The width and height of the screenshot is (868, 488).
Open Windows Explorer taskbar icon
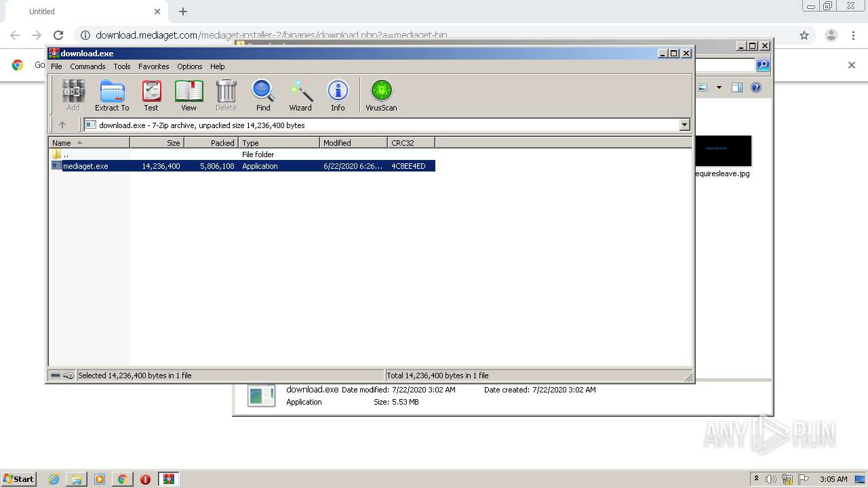pos(77,479)
